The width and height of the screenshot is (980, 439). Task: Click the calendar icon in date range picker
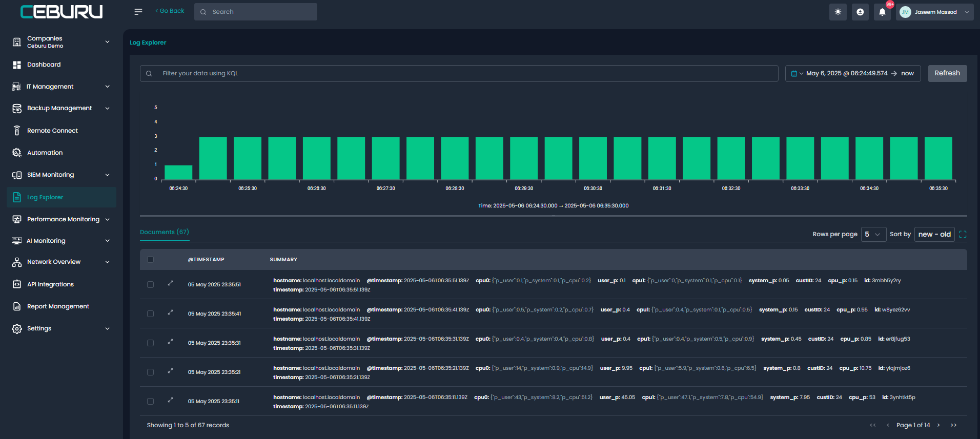[x=794, y=74]
